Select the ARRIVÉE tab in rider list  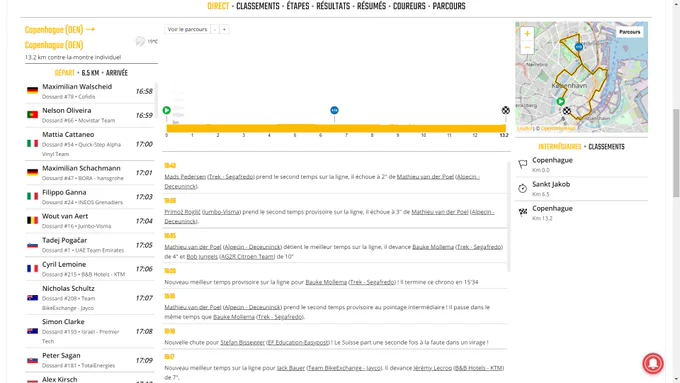point(117,73)
